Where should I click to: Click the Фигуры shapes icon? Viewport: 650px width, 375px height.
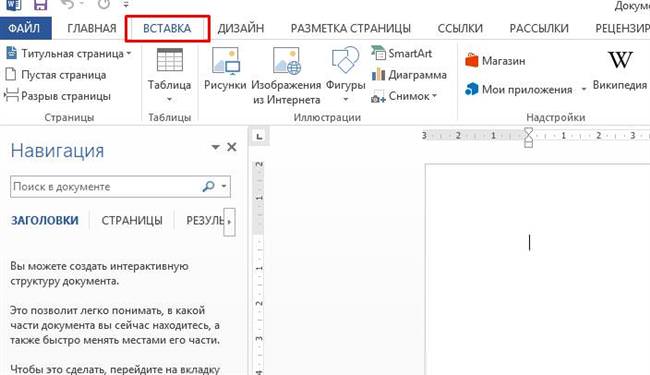point(345,60)
